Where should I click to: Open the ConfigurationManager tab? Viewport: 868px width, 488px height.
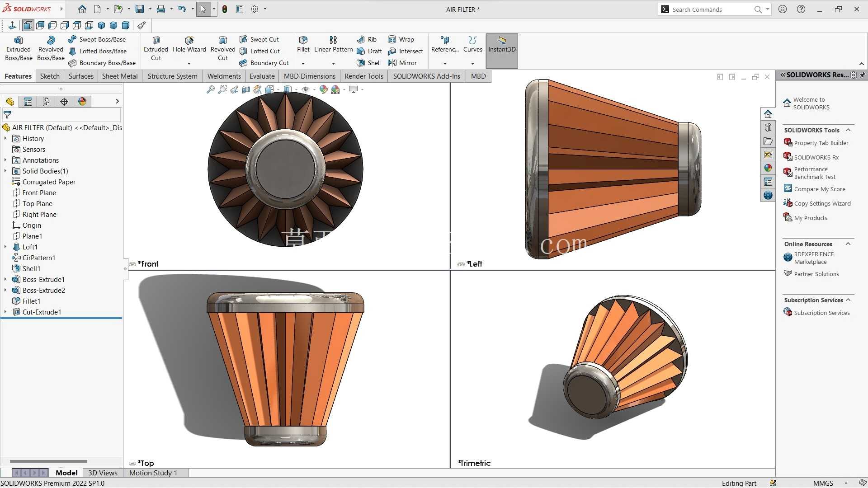click(x=46, y=102)
